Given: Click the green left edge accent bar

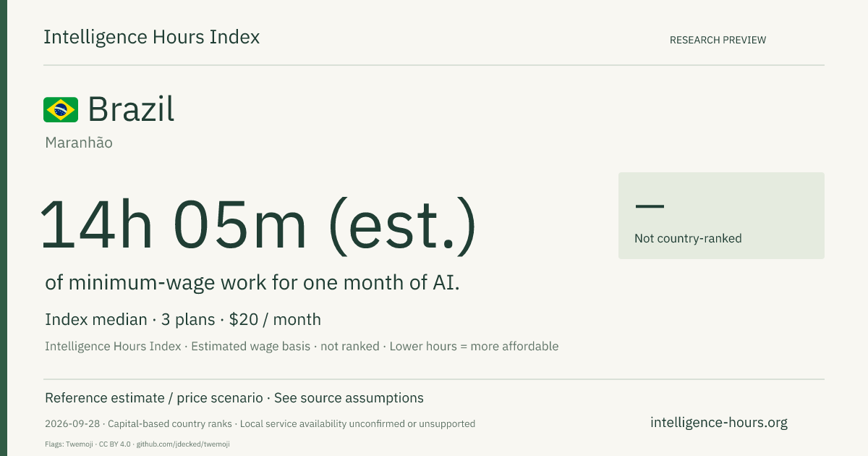Looking at the screenshot, I should tap(4, 228).
